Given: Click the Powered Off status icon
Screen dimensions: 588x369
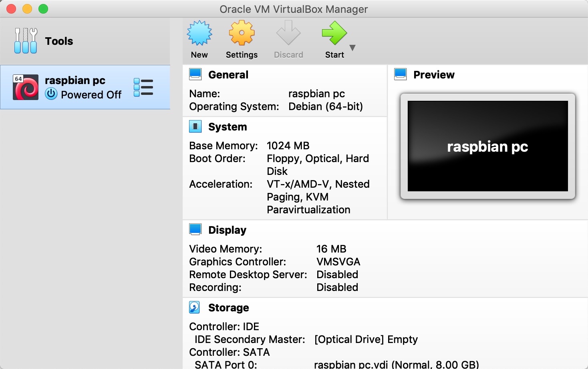Looking at the screenshot, I should pyautogui.click(x=51, y=94).
